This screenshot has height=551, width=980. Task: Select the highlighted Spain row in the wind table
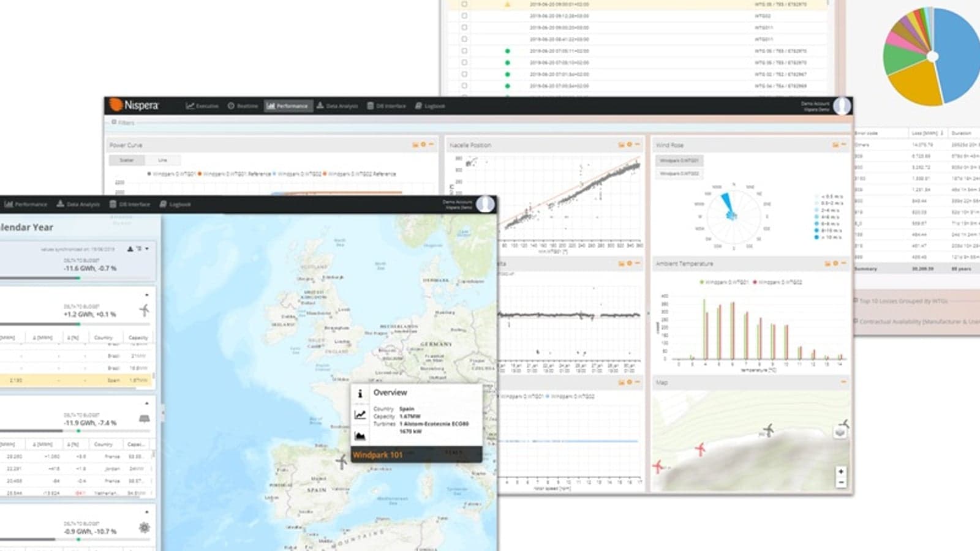click(x=76, y=380)
